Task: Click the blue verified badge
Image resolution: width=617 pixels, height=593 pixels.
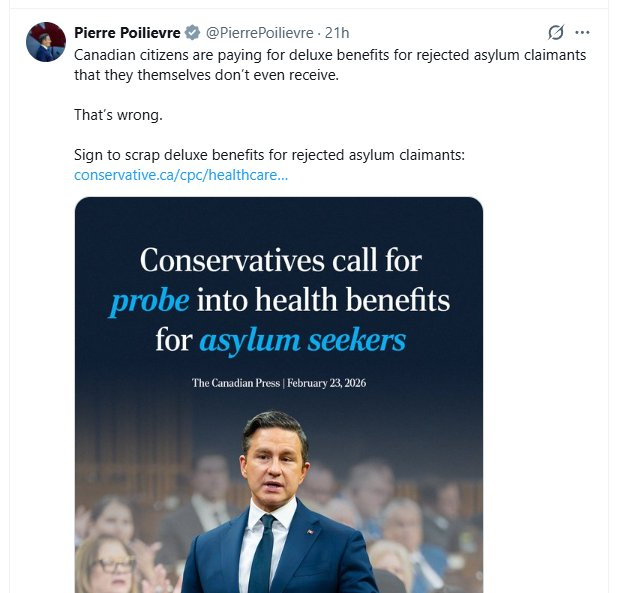Action: [x=192, y=33]
